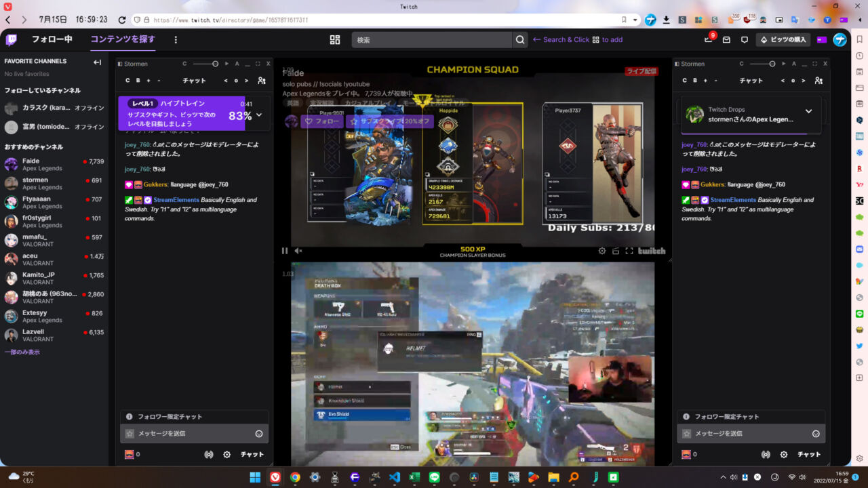Open Faide player settings gear

[601, 251]
